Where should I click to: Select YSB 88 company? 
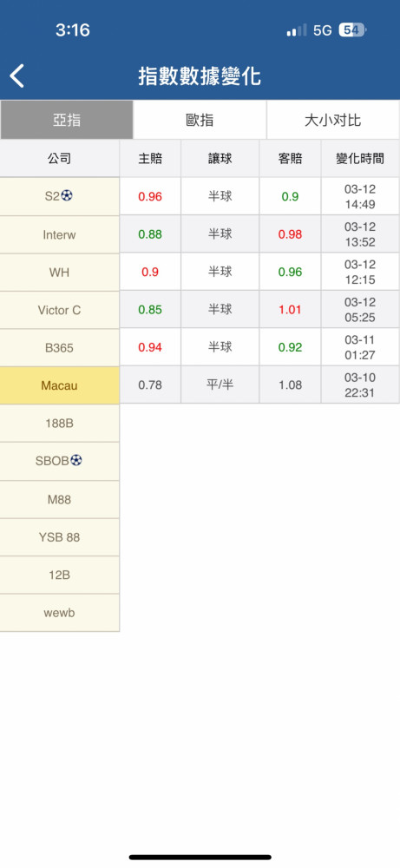(60, 537)
